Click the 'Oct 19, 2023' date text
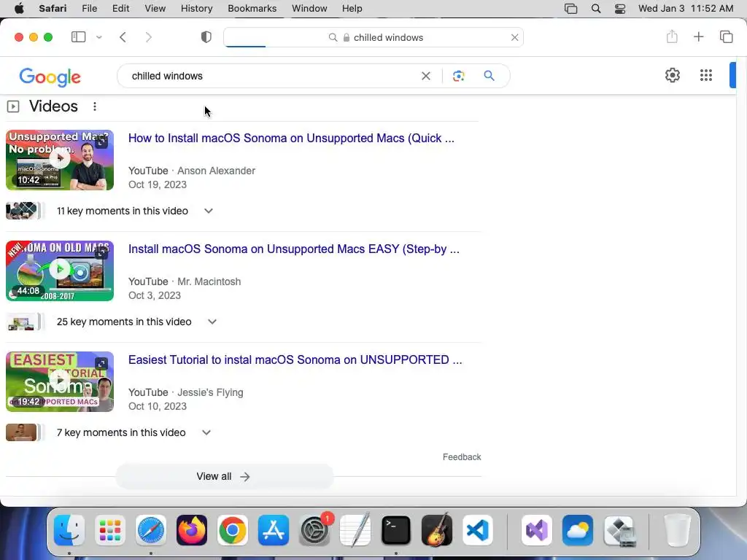Viewport: 747px width, 560px height. tap(158, 184)
